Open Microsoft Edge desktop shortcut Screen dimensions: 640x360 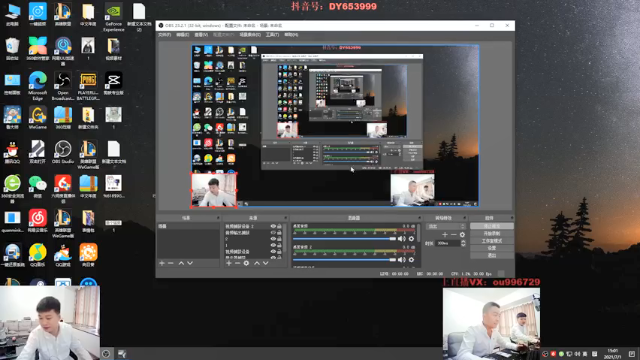point(38,86)
